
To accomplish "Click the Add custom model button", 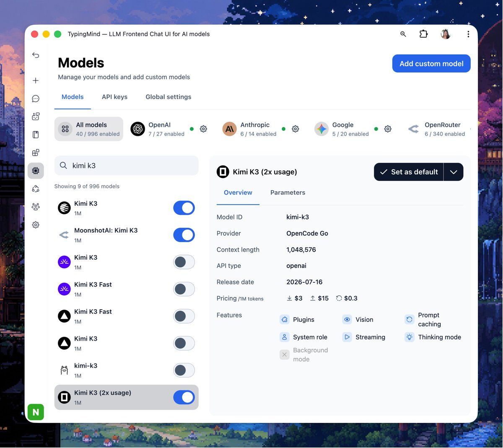I will [431, 64].
